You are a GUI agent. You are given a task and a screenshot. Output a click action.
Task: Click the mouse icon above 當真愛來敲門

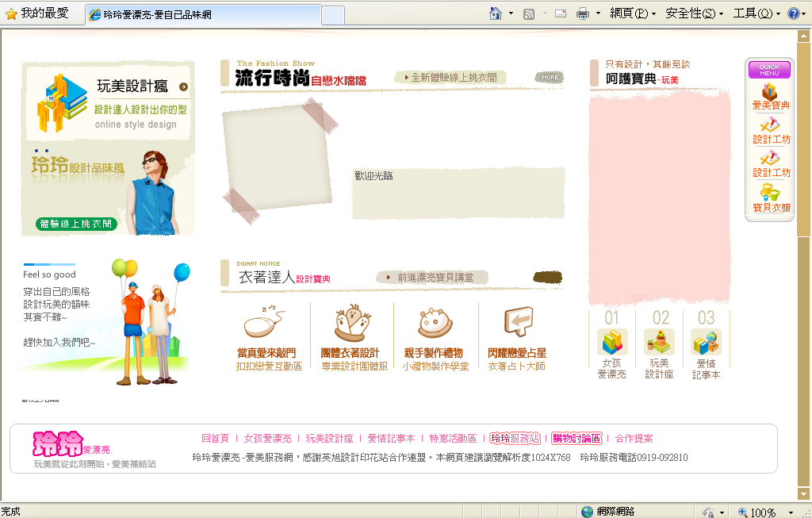[265, 324]
